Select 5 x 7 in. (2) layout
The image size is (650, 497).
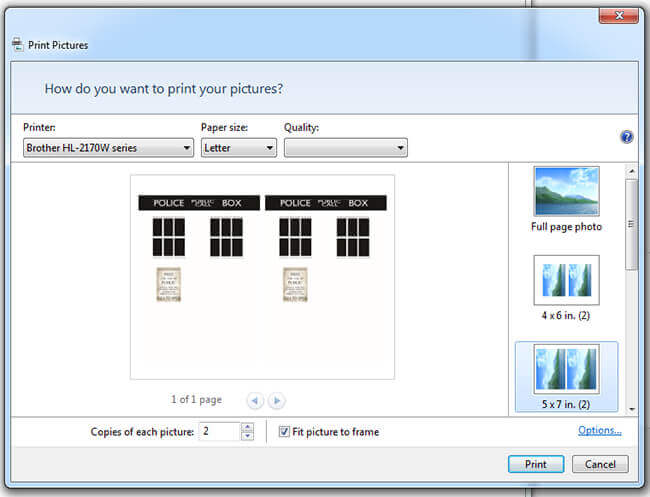(566, 376)
